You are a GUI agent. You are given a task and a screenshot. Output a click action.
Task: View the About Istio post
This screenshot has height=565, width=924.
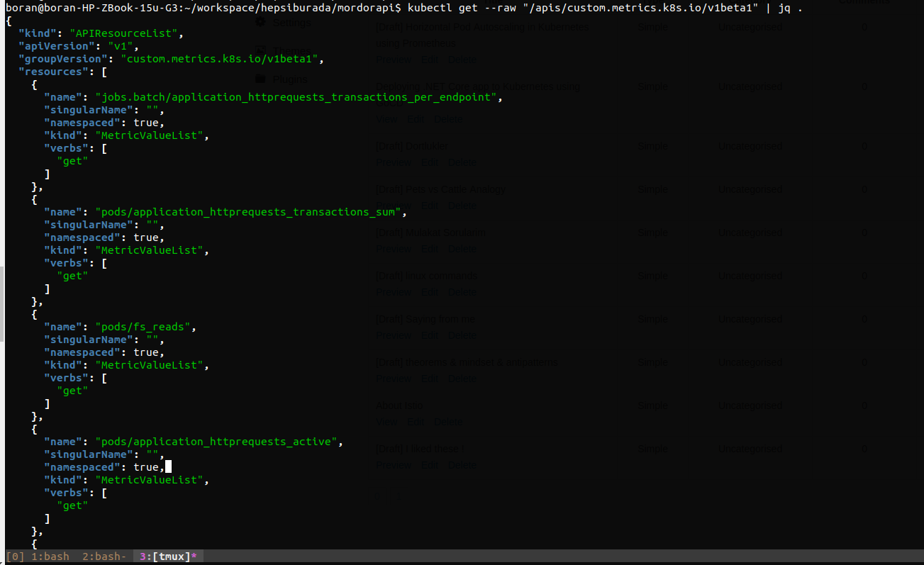tap(386, 422)
